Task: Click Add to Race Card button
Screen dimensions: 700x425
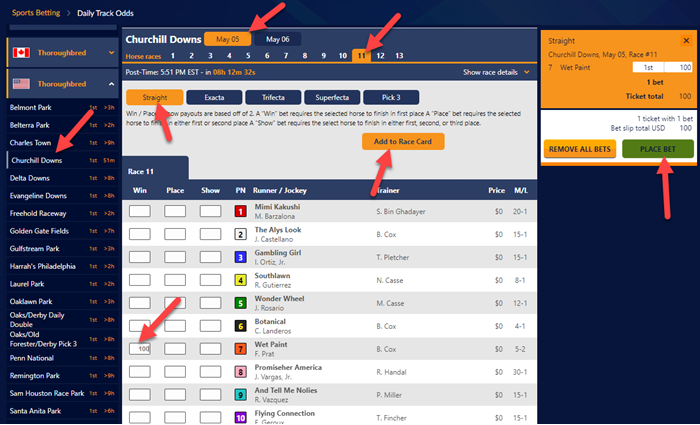Action: [403, 142]
